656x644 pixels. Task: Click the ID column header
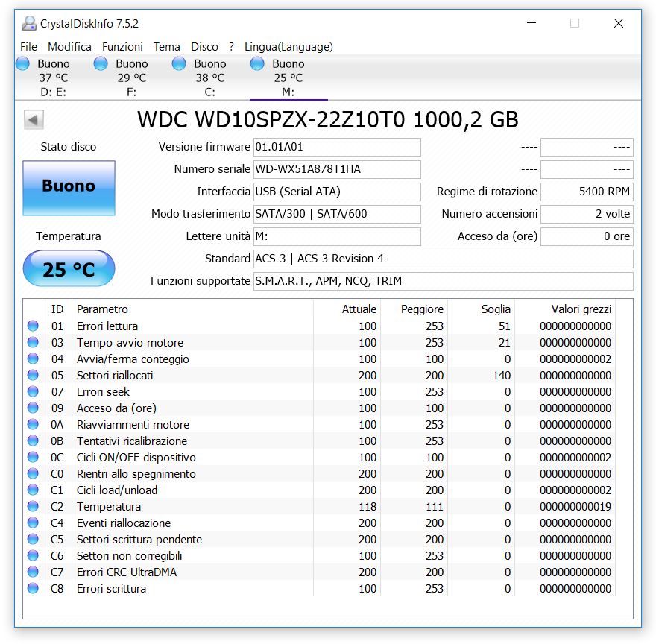tap(57, 309)
